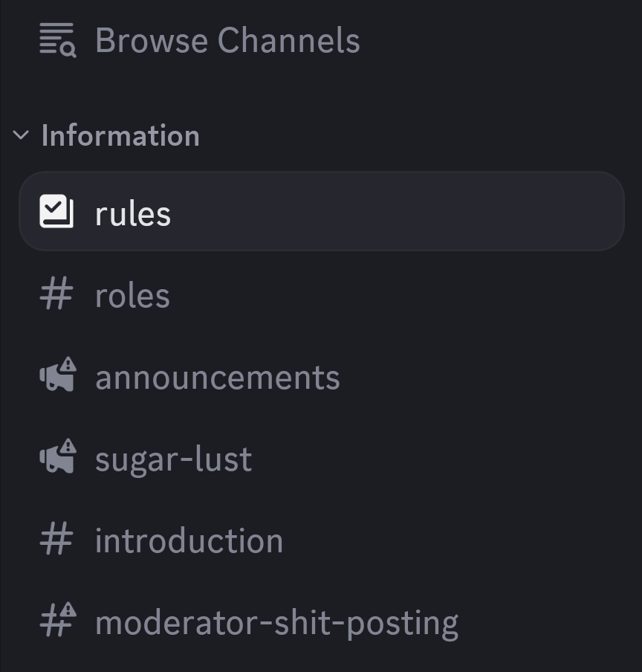
Task: Click the warning badge on sugar-lust icon
Action: tap(68, 448)
